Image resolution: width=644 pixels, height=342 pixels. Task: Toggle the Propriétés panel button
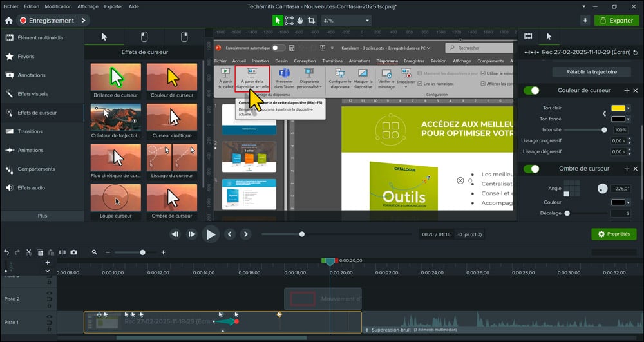614,234
